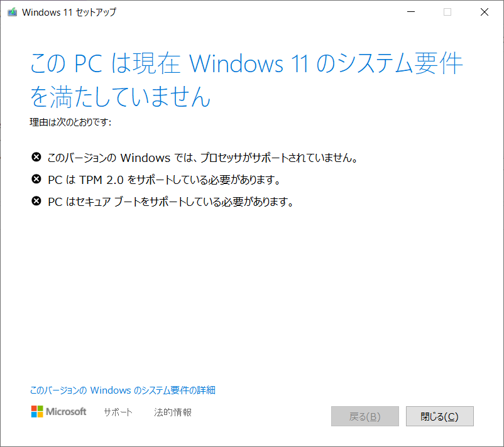504x447 pixels.
Task: Click the Windows 11 セットアップ title text
Action: [x=69, y=12]
